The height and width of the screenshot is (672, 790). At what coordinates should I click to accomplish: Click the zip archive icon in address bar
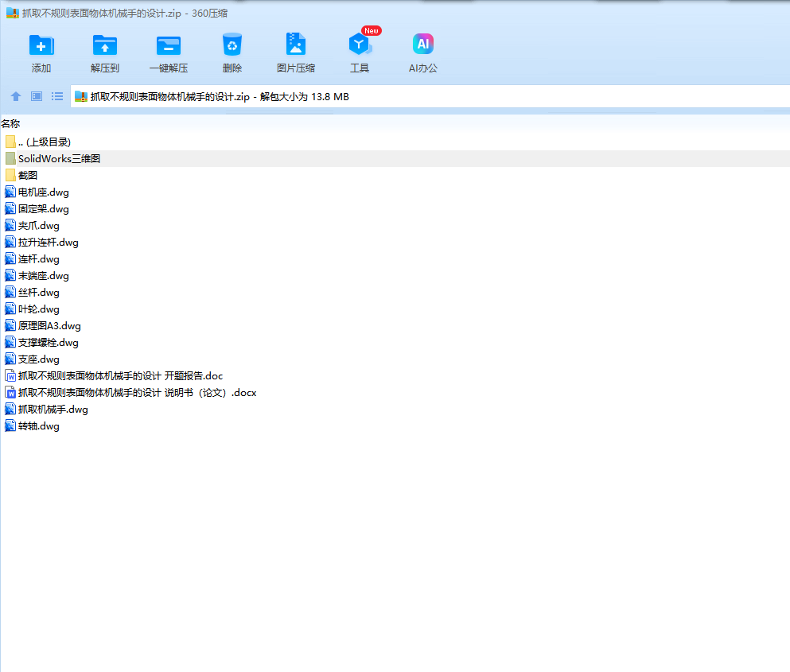coord(81,96)
